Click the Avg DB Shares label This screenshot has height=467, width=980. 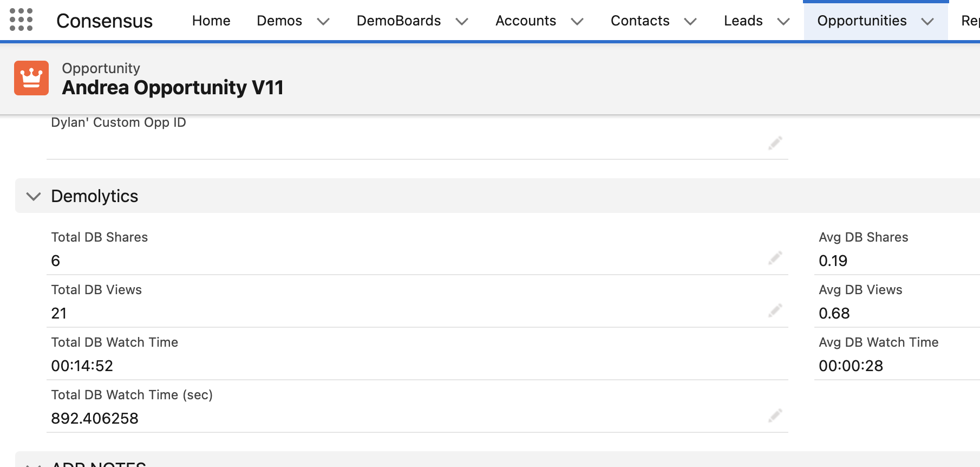point(864,237)
